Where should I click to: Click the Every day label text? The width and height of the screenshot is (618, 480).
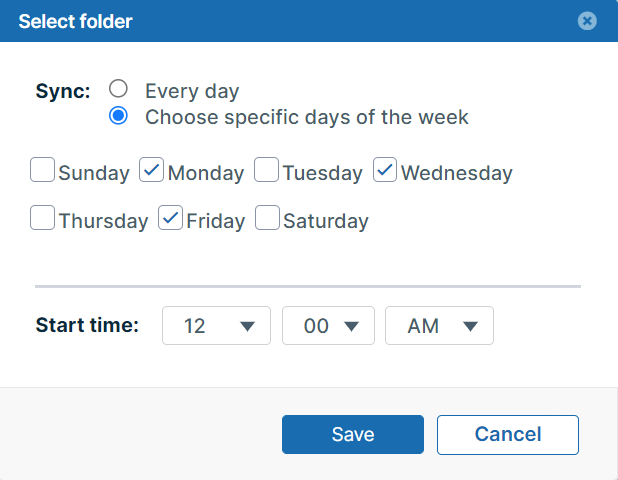click(192, 91)
